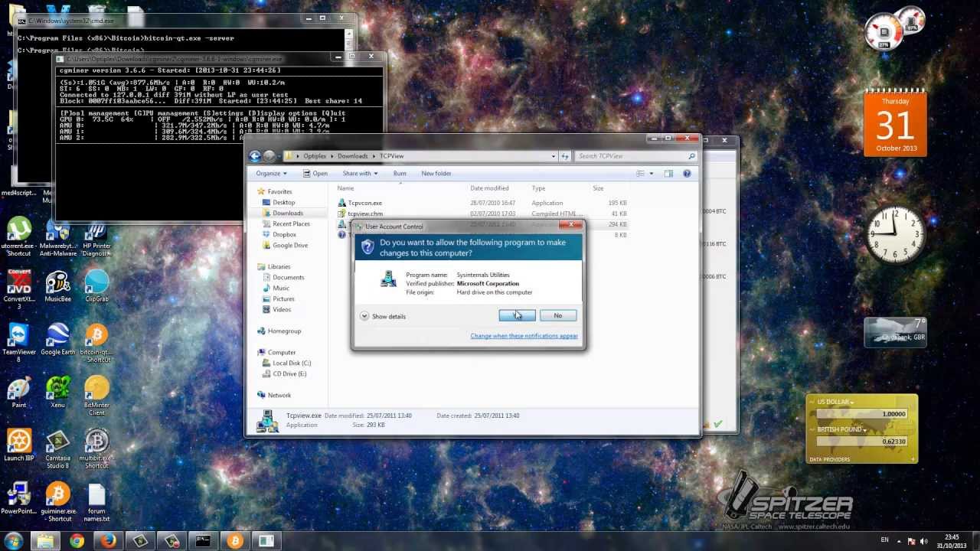This screenshot has height=551, width=980.
Task: Click the orange Bitcoin taskbar icon
Action: (235, 541)
